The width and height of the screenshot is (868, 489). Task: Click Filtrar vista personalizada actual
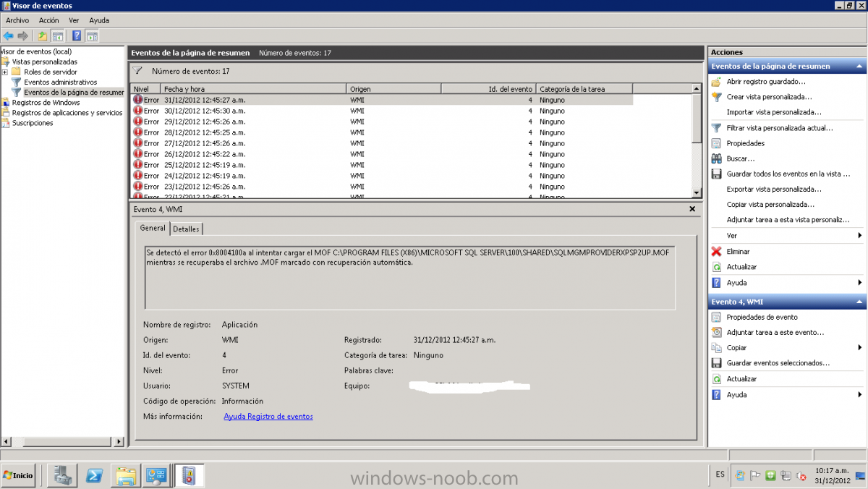coord(780,128)
